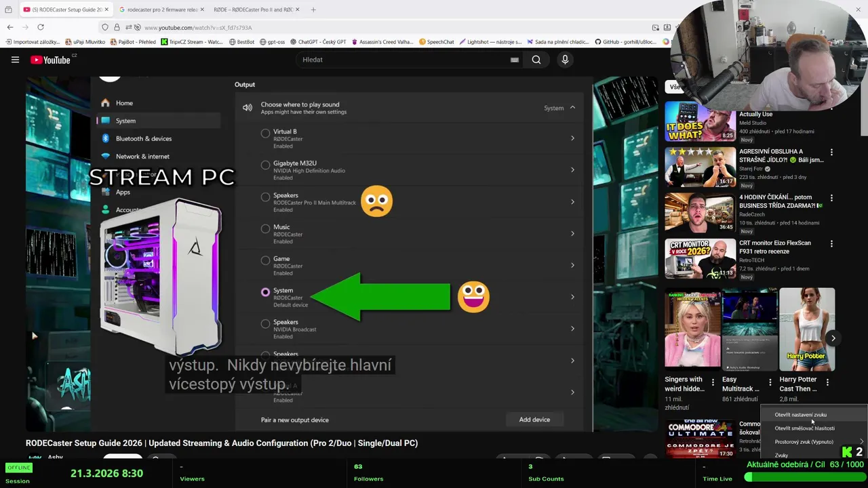Screen dimensions: 868x488
Task: Click the Home icon in the video's Settings sidebar
Action: click(x=105, y=103)
